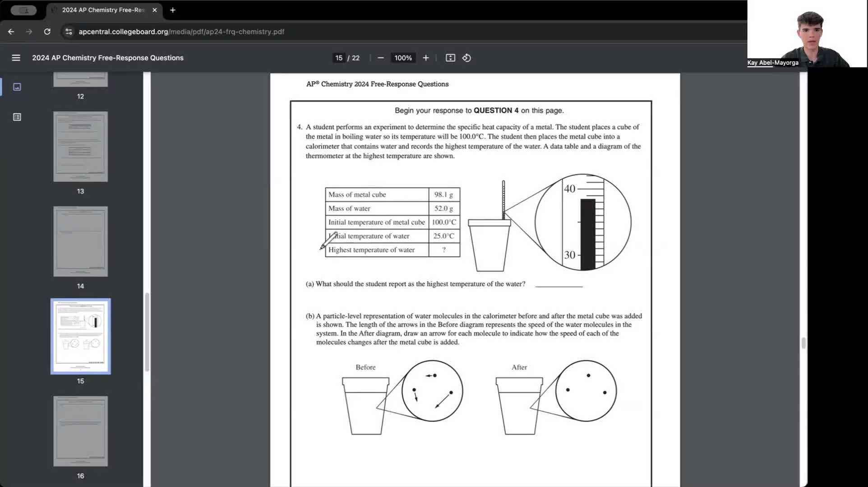Click the '52.0 g' table value
868x487 pixels.
coord(444,208)
